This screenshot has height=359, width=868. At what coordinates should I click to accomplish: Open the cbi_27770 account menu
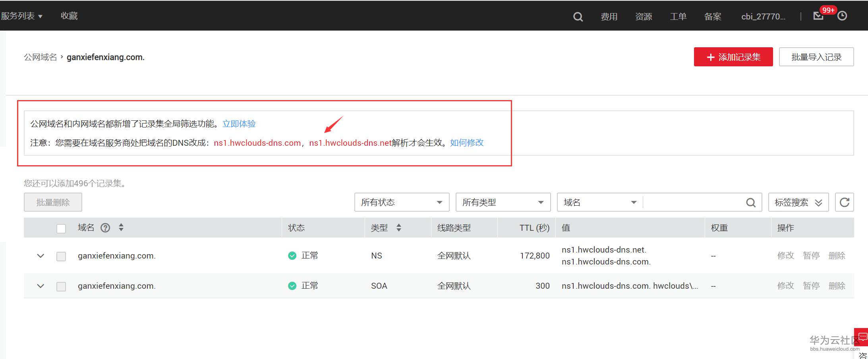click(x=763, y=17)
